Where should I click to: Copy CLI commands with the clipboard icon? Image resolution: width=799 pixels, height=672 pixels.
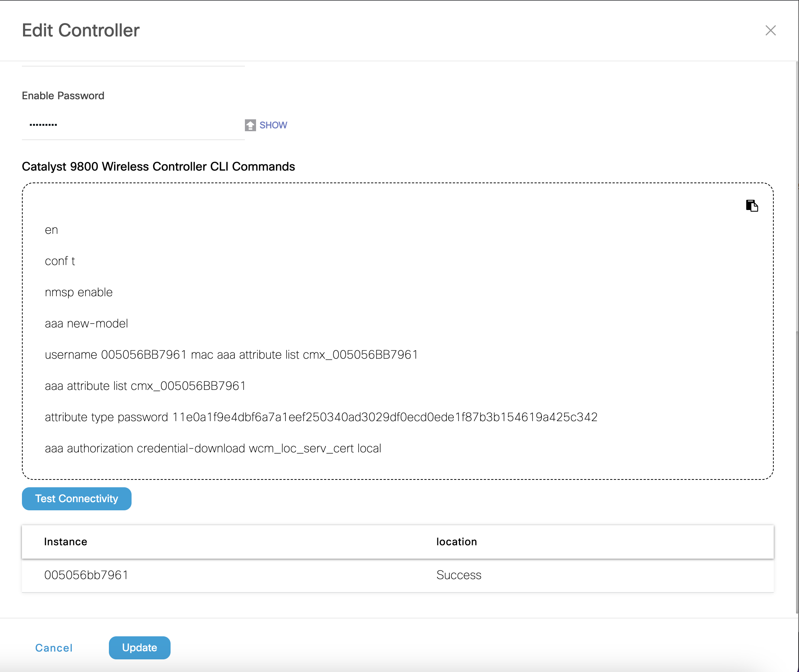coord(751,206)
